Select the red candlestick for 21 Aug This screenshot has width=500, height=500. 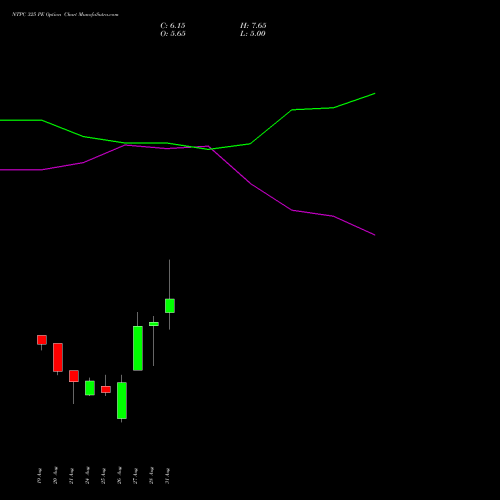pyautogui.click(x=74, y=376)
